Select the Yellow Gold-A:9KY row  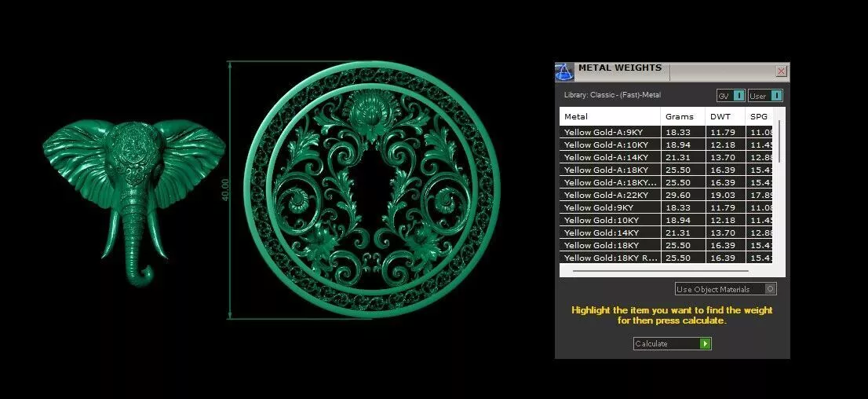tap(666, 132)
